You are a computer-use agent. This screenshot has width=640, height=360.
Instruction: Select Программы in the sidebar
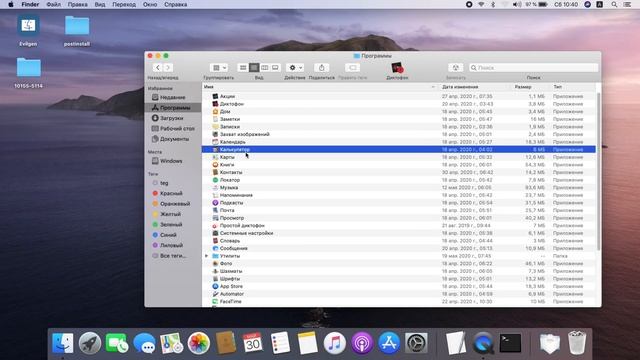(172, 108)
